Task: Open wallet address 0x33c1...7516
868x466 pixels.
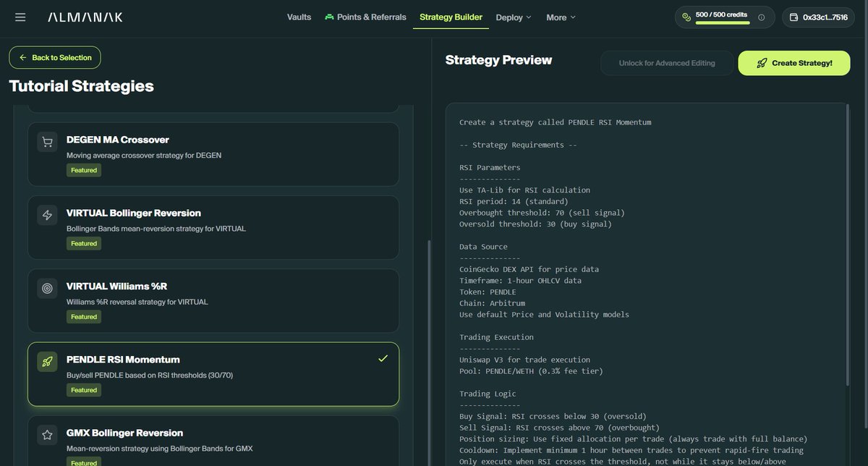Action: (x=819, y=17)
